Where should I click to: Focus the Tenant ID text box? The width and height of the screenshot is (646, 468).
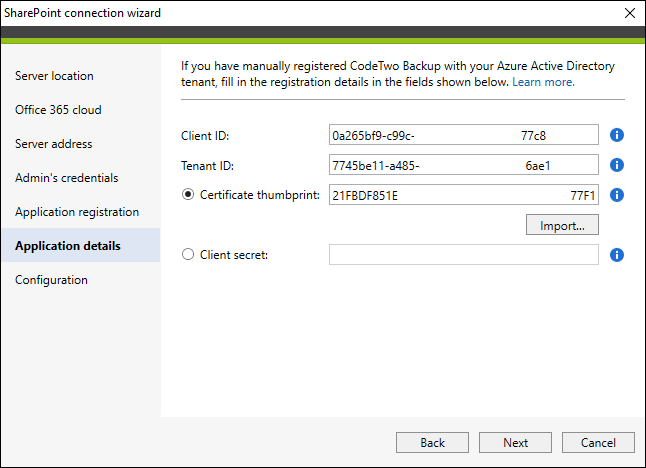(463, 165)
